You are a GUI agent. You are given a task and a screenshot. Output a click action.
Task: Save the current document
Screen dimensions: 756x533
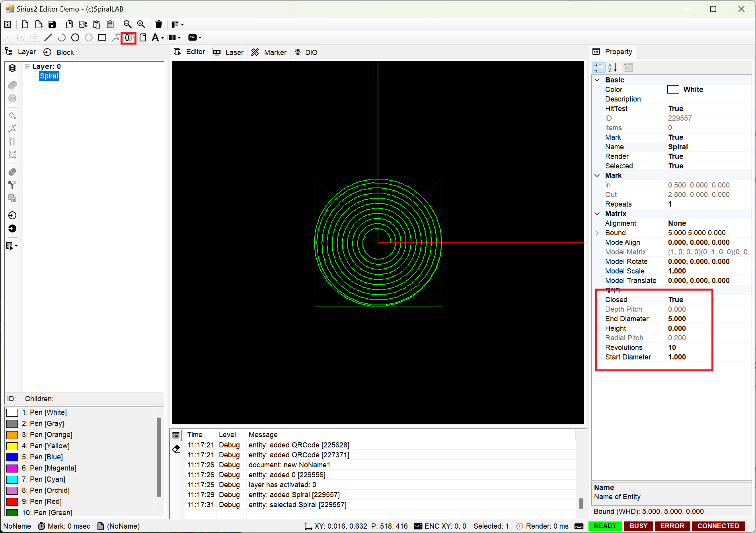tap(52, 24)
